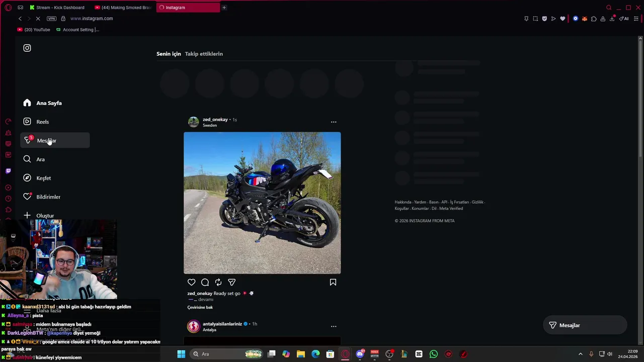Open the motorcycle photo post
644x362 pixels.
click(x=262, y=203)
